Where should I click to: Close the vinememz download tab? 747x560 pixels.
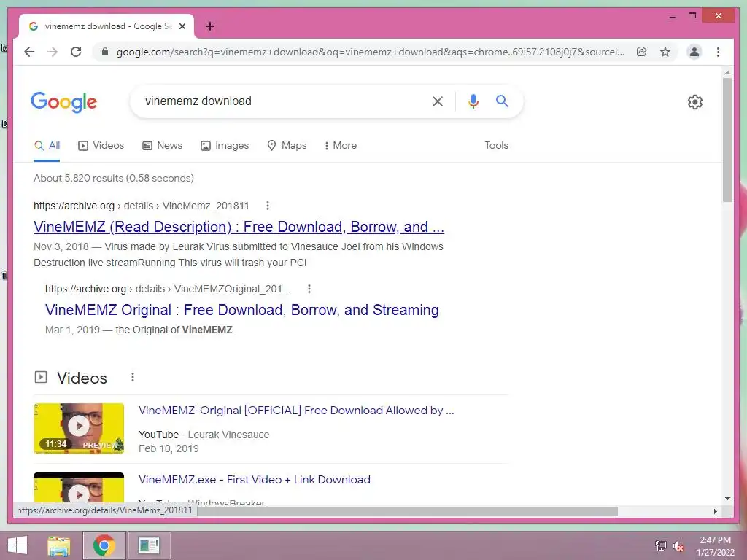click(x=182, y=26)
